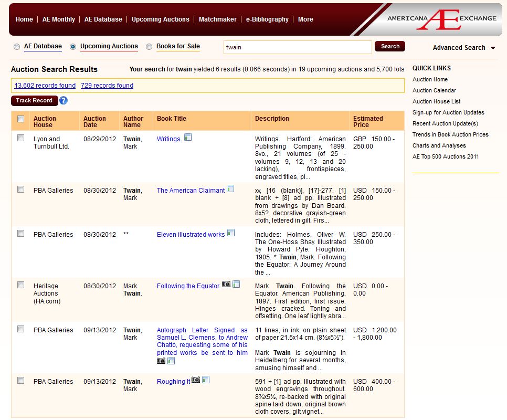507x420 pixels.
Task: Open the Writings book title link
Action: click(169, 139)
